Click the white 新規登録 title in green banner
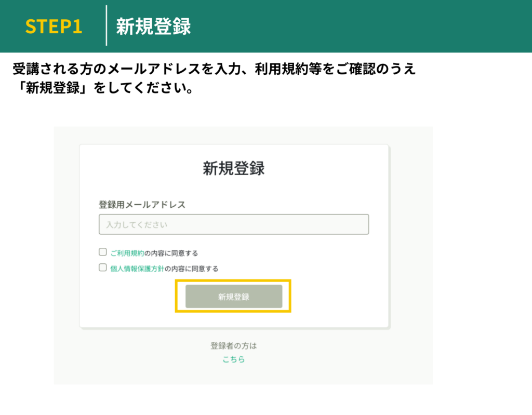532x415 pixels. coord(153,26)
